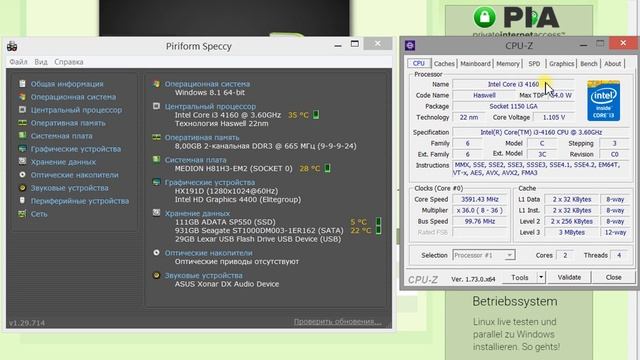Click the Tools button in CPU-Z

coord(520,277)
